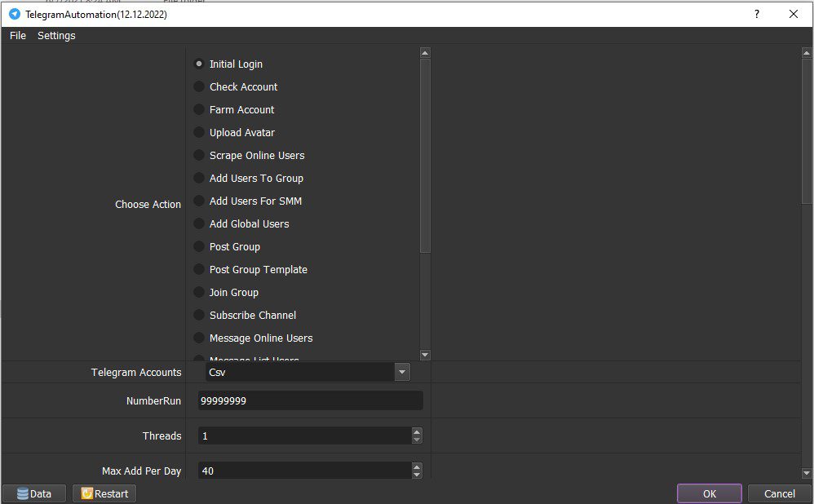The image size is (814, 504).
Task: Choose Add Users For SMM action
Action: tap(248, 201)
